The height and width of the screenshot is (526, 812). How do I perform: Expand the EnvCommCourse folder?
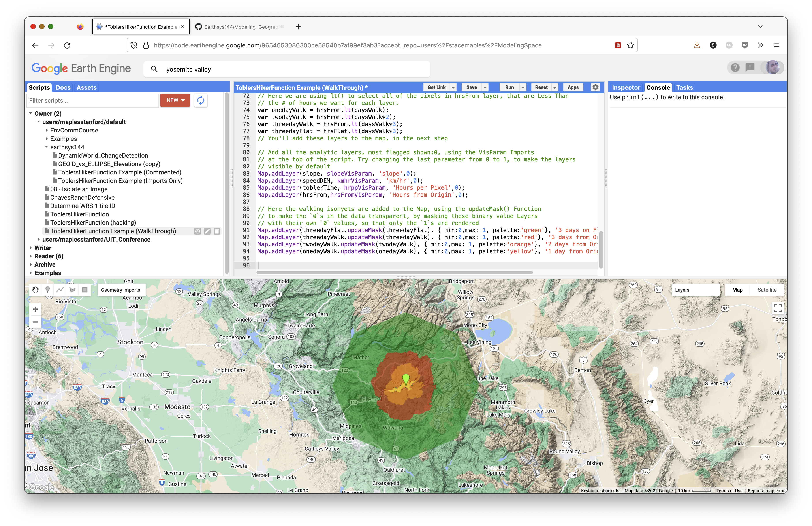(46, 130)
